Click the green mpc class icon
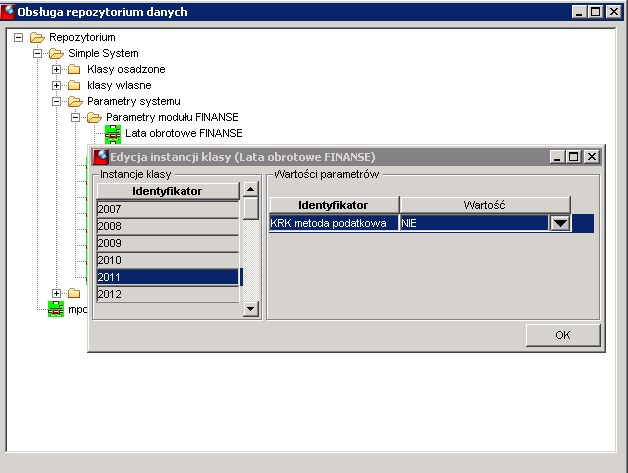Image resolution: width=628 pixels, height=473 pixels. [56, 309]
